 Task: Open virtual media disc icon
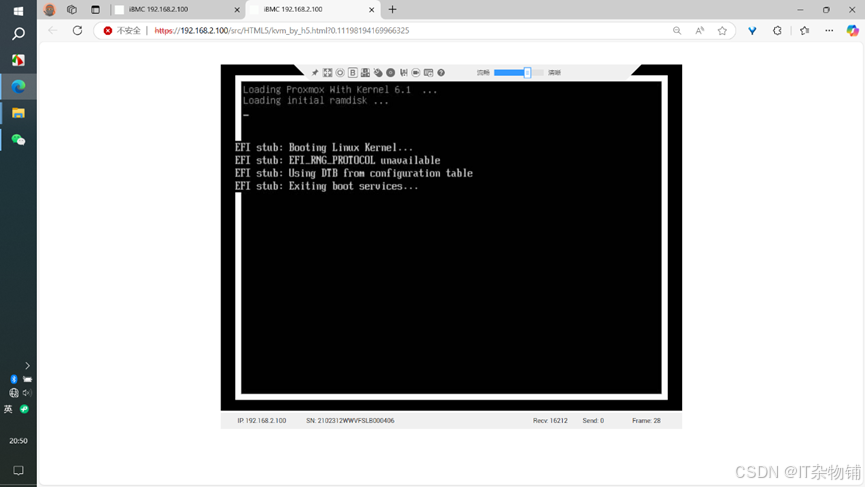[391, 73]
